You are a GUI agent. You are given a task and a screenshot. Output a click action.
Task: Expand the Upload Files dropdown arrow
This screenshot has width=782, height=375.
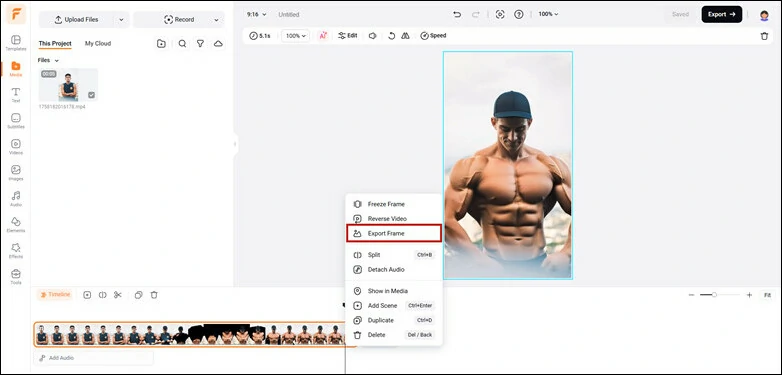[121, 20]
